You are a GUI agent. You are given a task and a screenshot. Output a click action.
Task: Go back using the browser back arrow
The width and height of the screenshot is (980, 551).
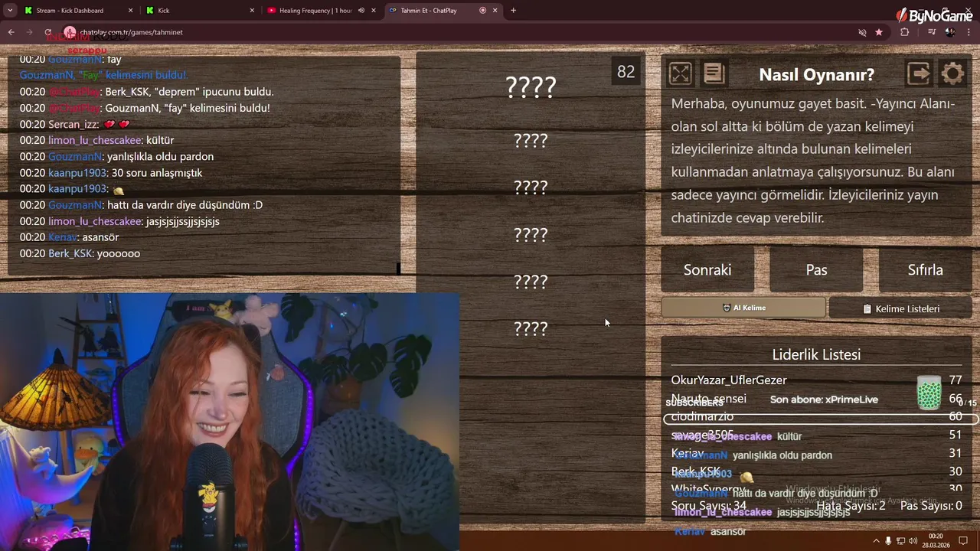(11, 32)
